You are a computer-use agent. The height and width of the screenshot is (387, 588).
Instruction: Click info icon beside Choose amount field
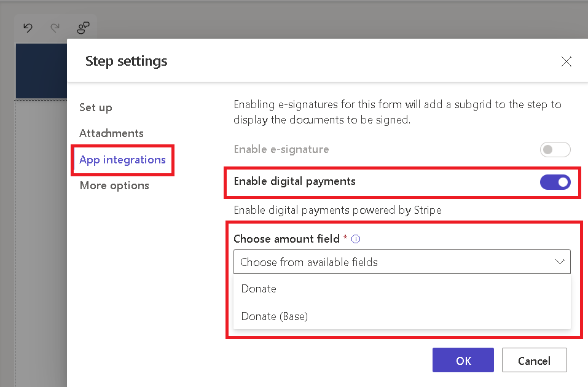pyautogui.click(x=356, y=239)
